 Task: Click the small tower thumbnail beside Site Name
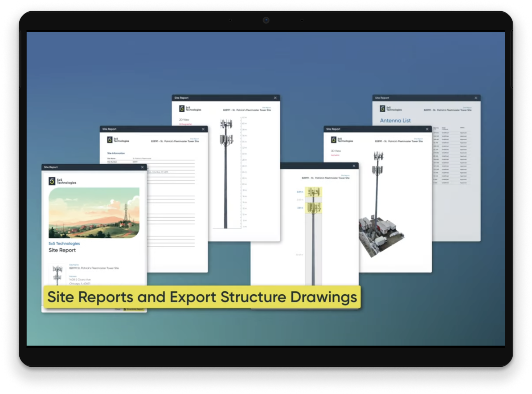click(57, 275)
